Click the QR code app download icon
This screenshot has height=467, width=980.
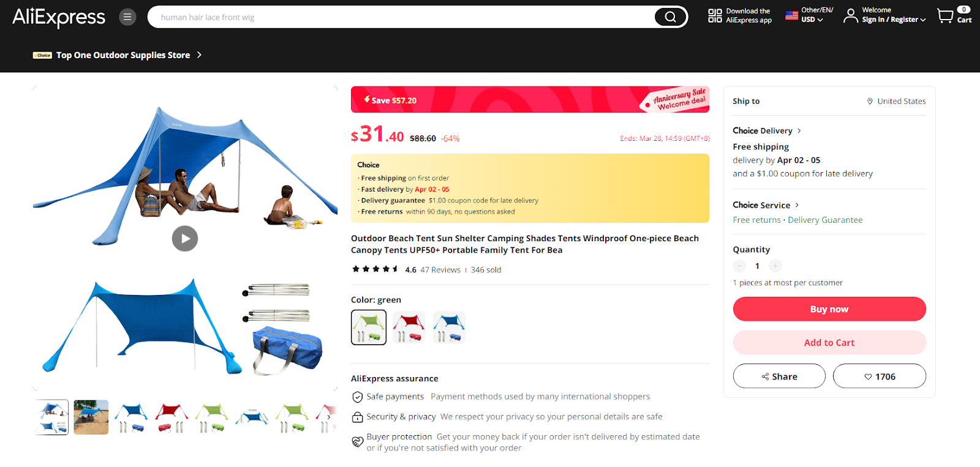coord(715,16)
